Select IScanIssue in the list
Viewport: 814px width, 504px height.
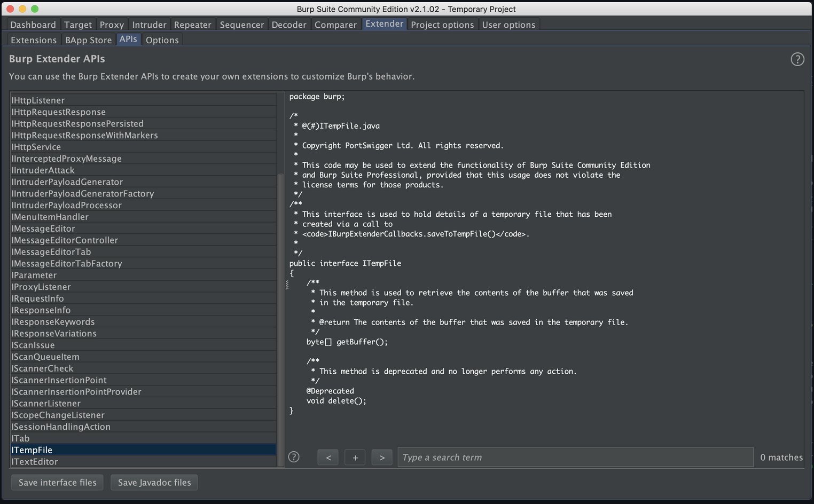coord(143,345)
